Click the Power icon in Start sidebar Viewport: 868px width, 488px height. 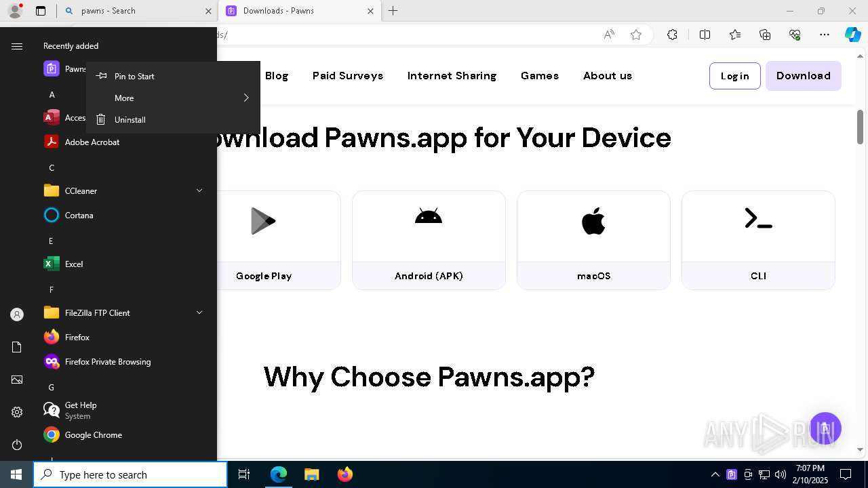[17, 445]
